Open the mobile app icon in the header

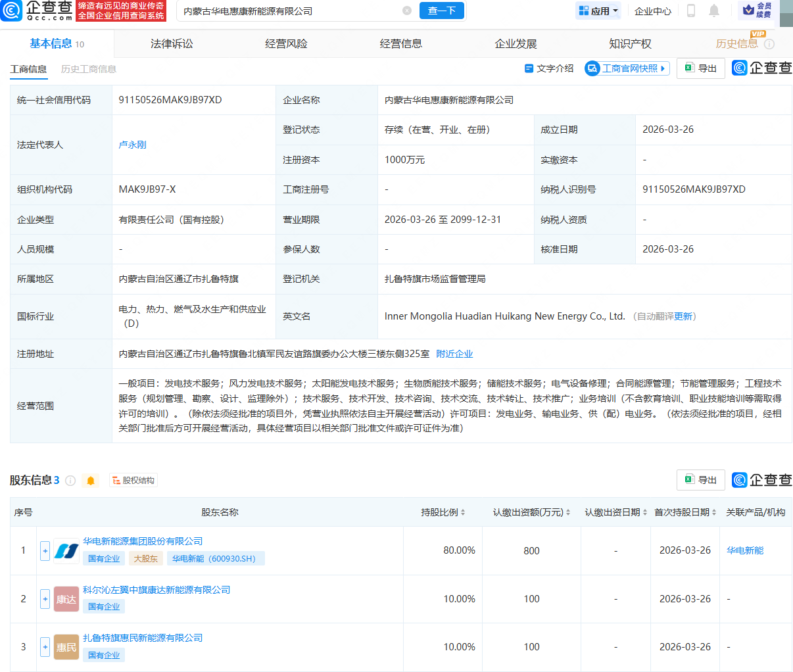point(692,11)
